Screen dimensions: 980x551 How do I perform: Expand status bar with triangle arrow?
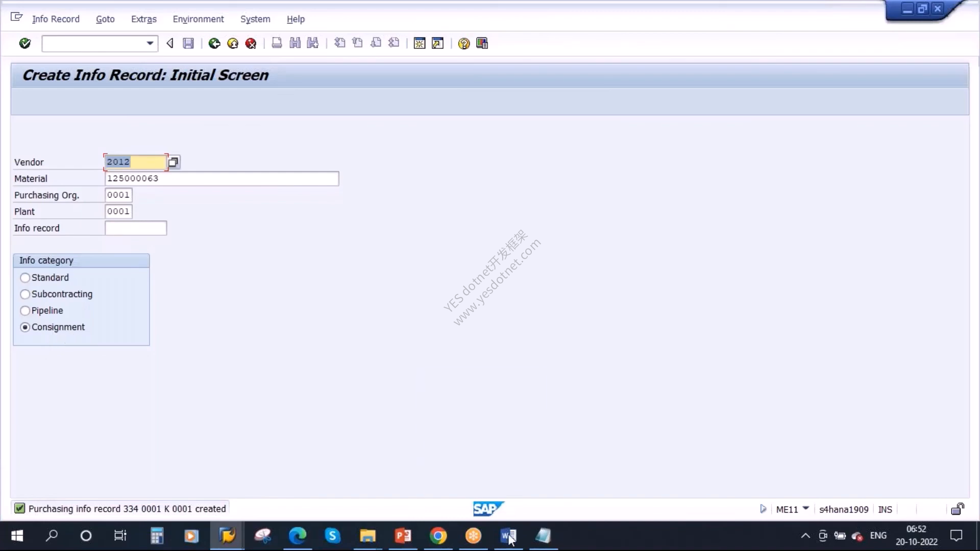pos(763,509)
